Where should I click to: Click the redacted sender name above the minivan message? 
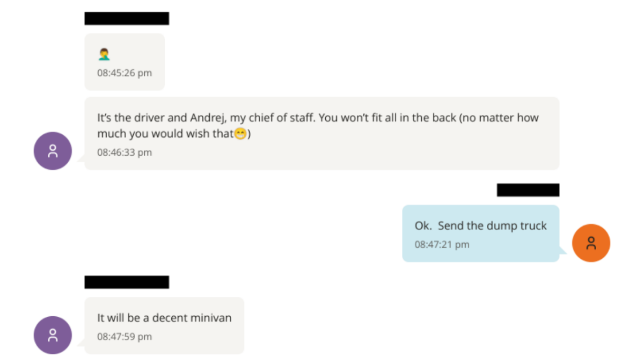127,282
